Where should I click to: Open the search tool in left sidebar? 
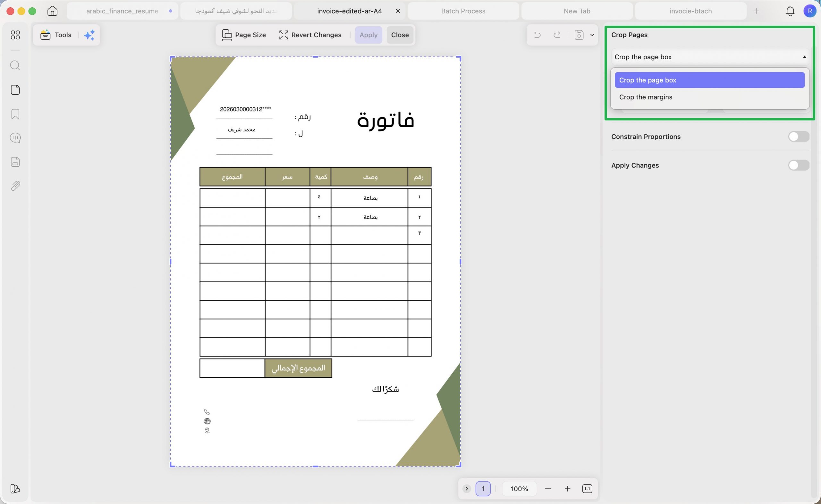[x=15, y=65]
